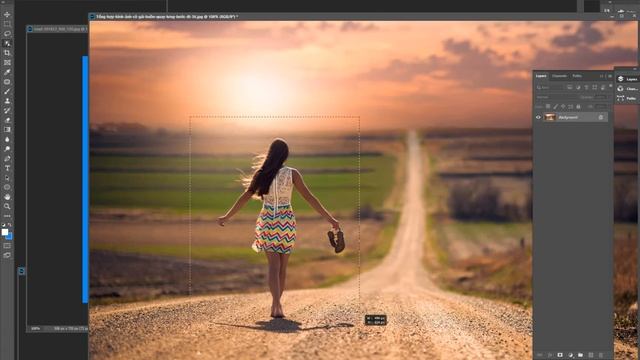Select the Pen tool
The image size is (640, 360).
click(x=7, y=158)
